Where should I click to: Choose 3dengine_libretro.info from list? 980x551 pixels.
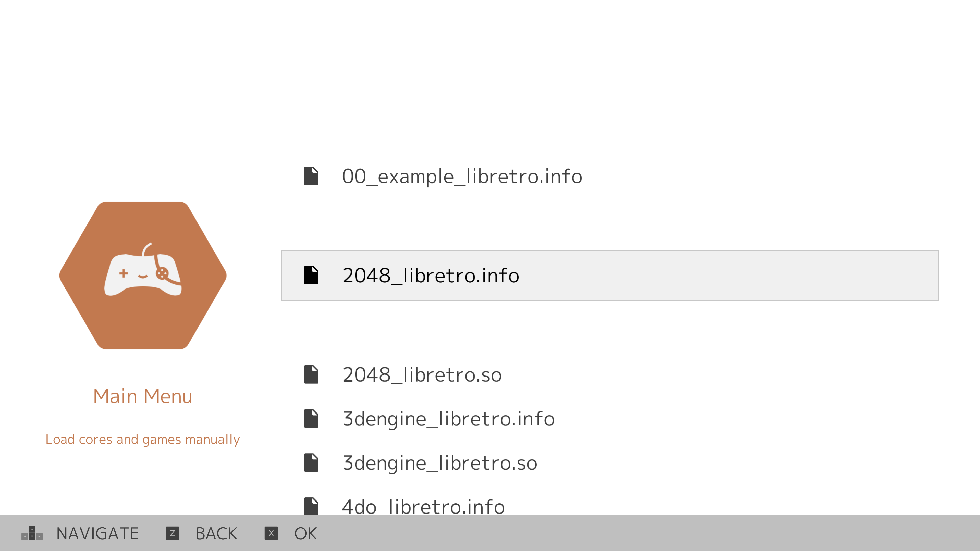[610, 419]
